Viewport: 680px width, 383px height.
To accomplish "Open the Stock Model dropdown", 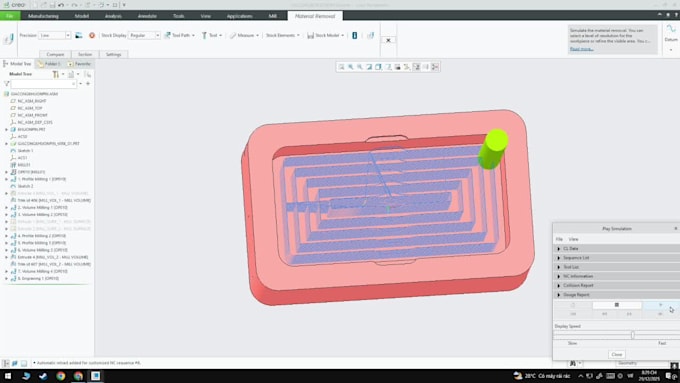I will tap(326, 35).
